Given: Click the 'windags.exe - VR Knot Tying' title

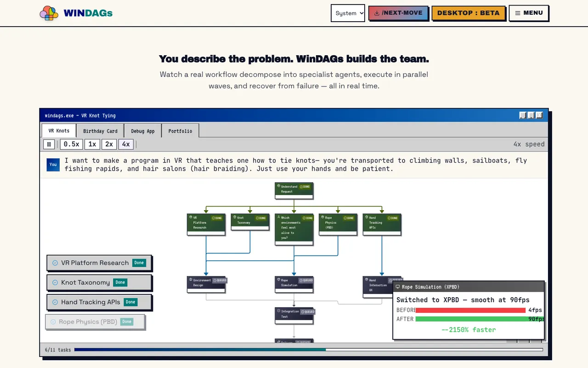Looking at the screenshot, I should pyautogui.click(x=80, y=115).
